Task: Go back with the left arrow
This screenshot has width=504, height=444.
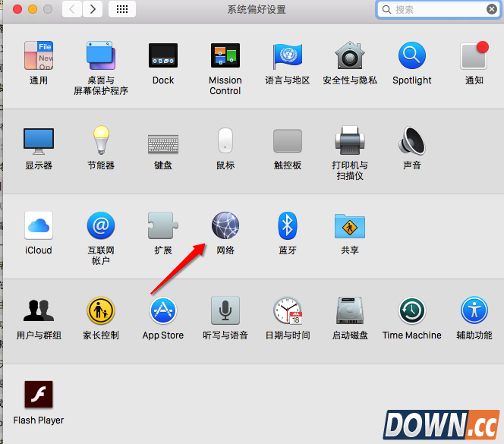Action: 72,9
